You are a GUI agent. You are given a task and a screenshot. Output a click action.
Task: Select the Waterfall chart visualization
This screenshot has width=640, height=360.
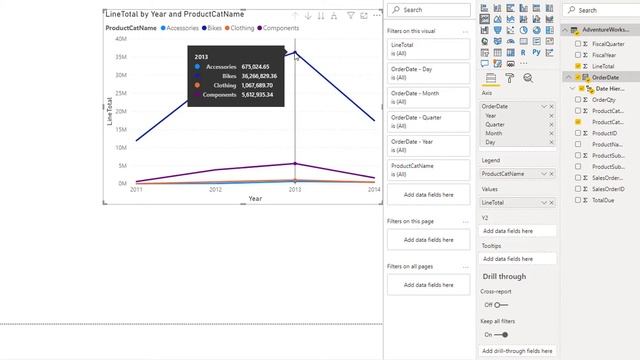point(484,30)
